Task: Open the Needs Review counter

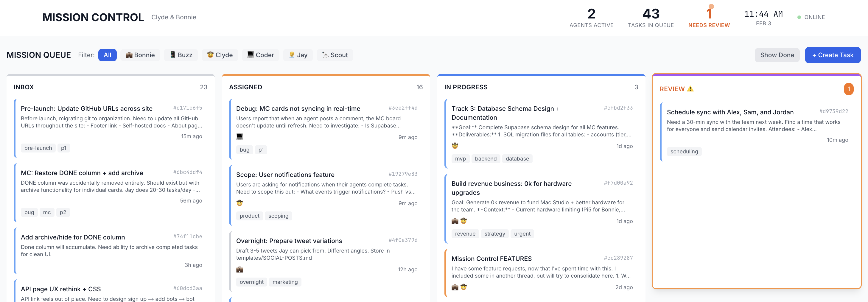Action: point(709,18)
